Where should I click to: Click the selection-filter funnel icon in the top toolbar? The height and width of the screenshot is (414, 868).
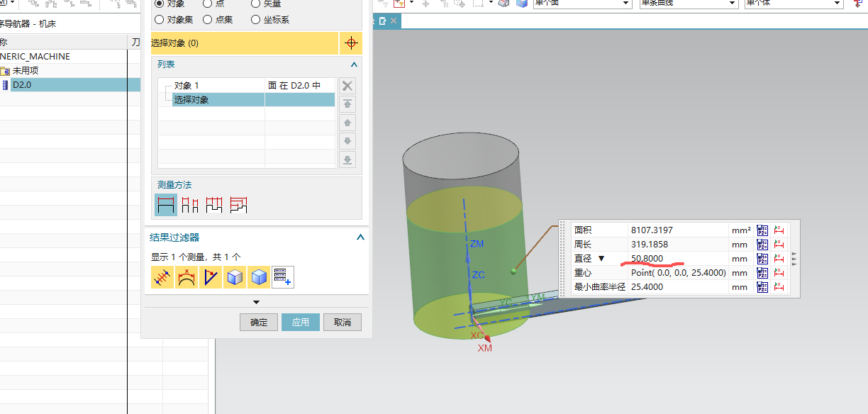pyautogui.click(x=399, y=4)
